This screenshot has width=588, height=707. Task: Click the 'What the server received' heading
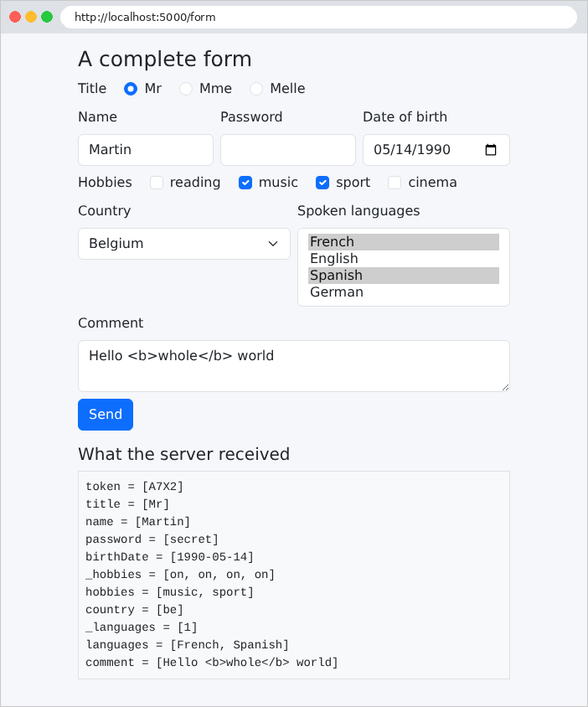(x=184, y=454)
